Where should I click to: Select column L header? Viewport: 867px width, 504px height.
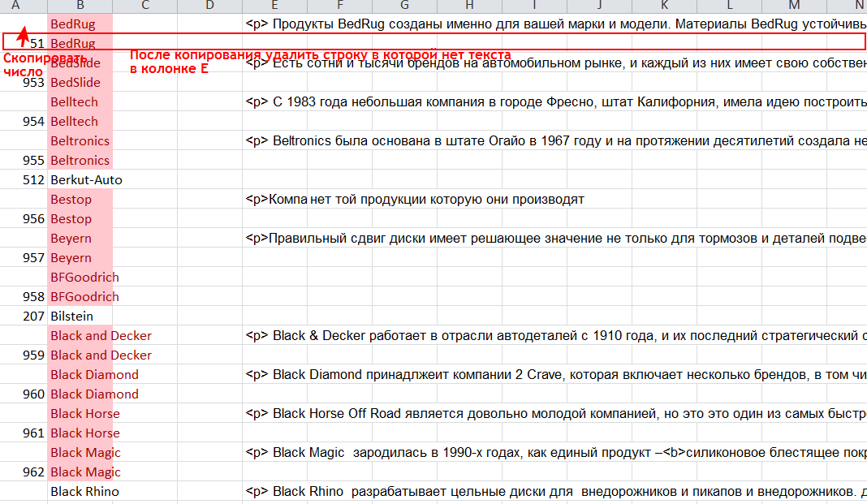(729, 6)
